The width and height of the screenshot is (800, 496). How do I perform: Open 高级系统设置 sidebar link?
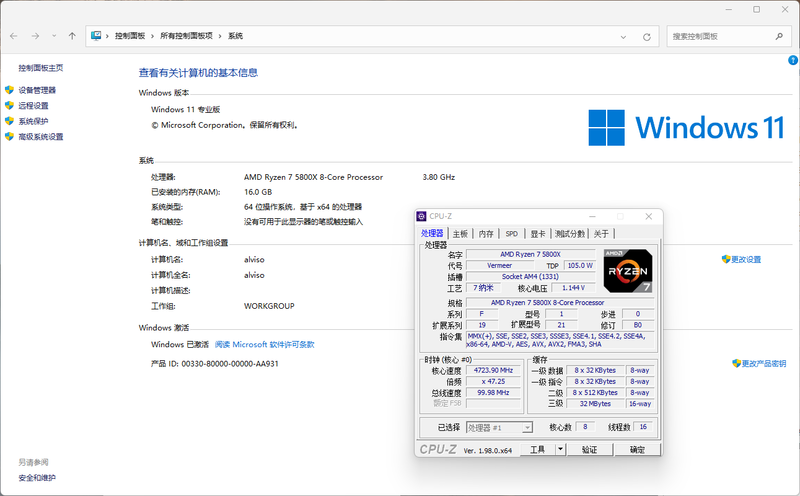41,137
